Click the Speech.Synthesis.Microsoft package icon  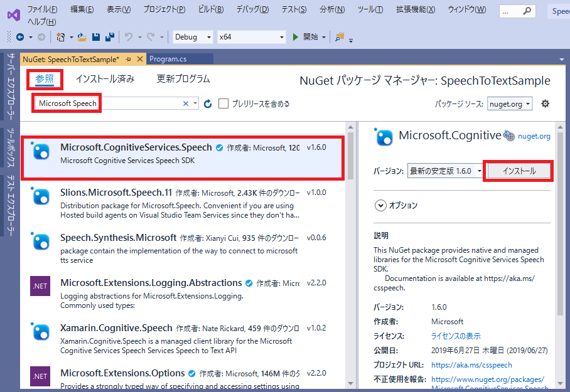[x=40, y=241]
